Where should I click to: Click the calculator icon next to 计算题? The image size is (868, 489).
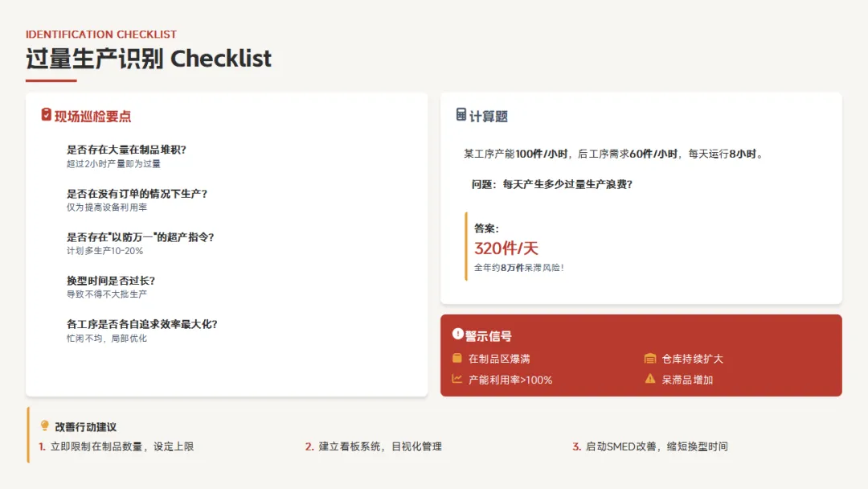click(461, 115)
